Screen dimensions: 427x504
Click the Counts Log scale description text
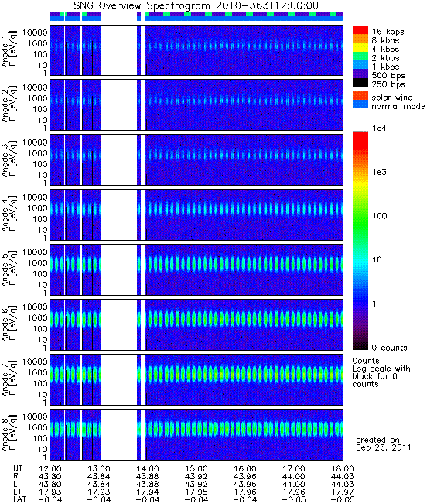[x=381, y=372]
